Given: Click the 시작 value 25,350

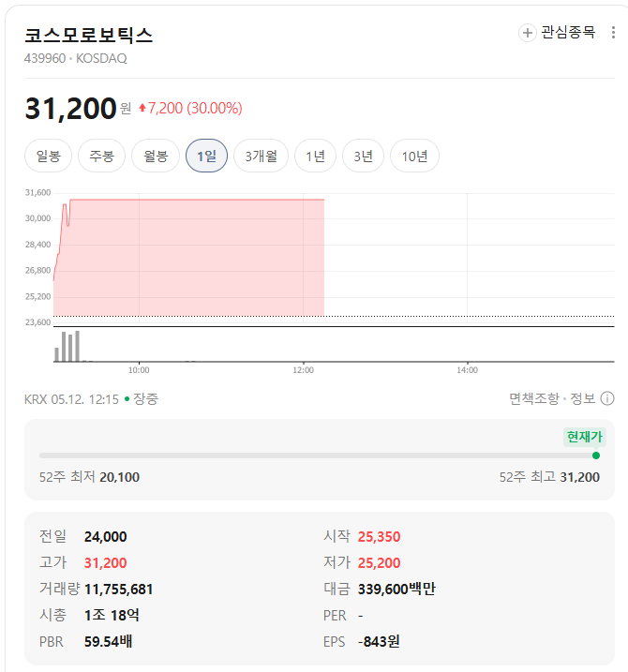Looking at the screenshot, I should point(379,537).
